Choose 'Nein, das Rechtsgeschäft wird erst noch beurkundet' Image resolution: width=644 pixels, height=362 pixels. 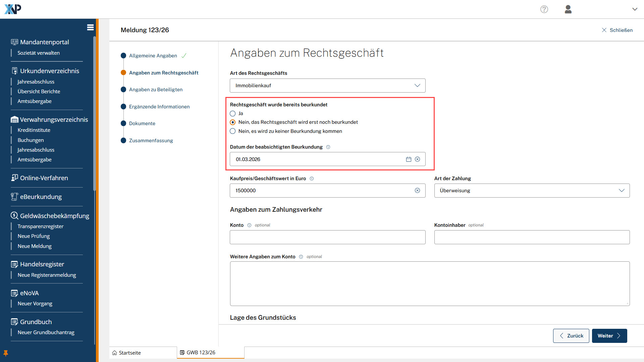(x=233, y=122)
